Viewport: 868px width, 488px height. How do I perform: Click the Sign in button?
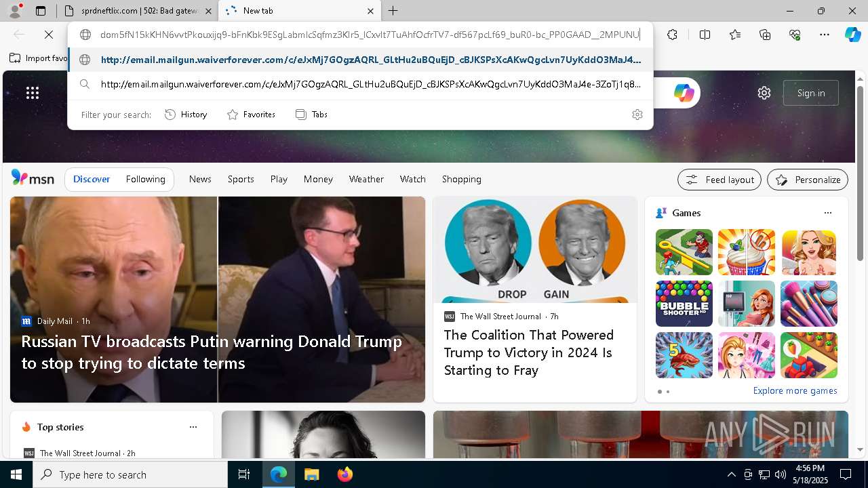coord(811,93)
